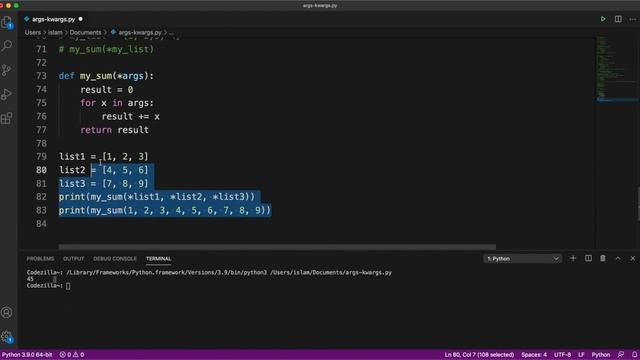Open the Accounts icon in activity bar
The width and height of the screenshot is (640, 360).
coord(7,313)
